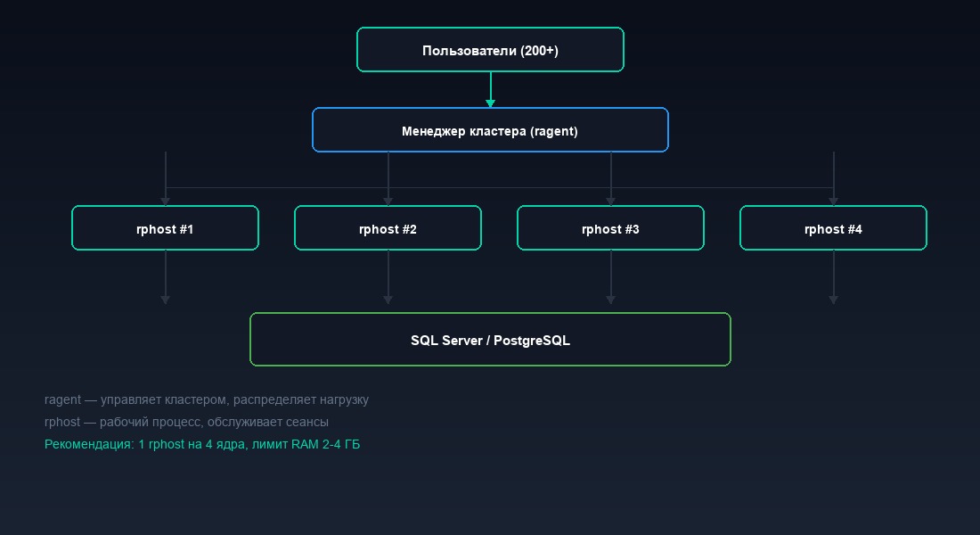Select the rphost #2 node
This screenshot has height=535, width=980.
click(388, 228)
